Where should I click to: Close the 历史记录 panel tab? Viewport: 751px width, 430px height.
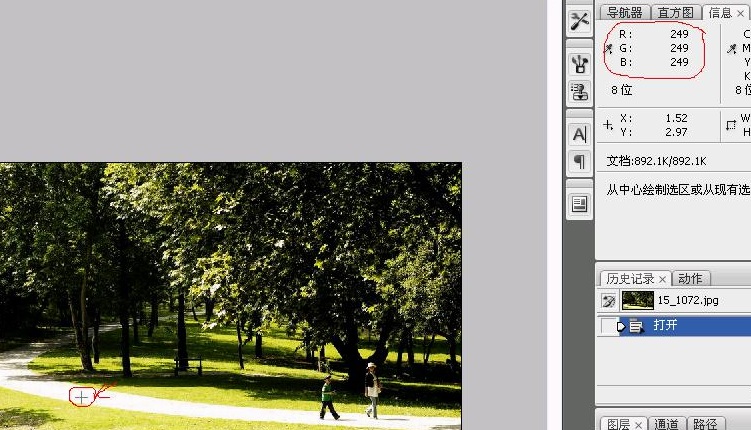click(x=662, y=279)
